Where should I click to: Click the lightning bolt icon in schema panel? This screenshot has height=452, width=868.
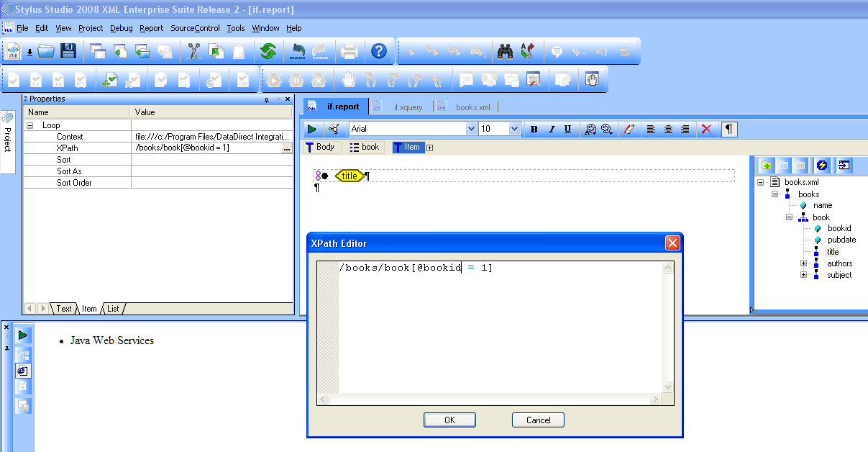pos(822,166)
